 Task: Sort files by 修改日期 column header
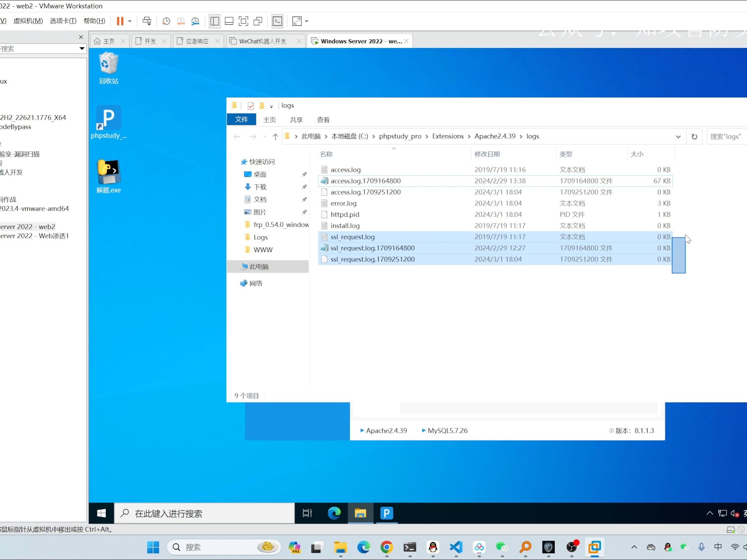click(x=487, y=154)
